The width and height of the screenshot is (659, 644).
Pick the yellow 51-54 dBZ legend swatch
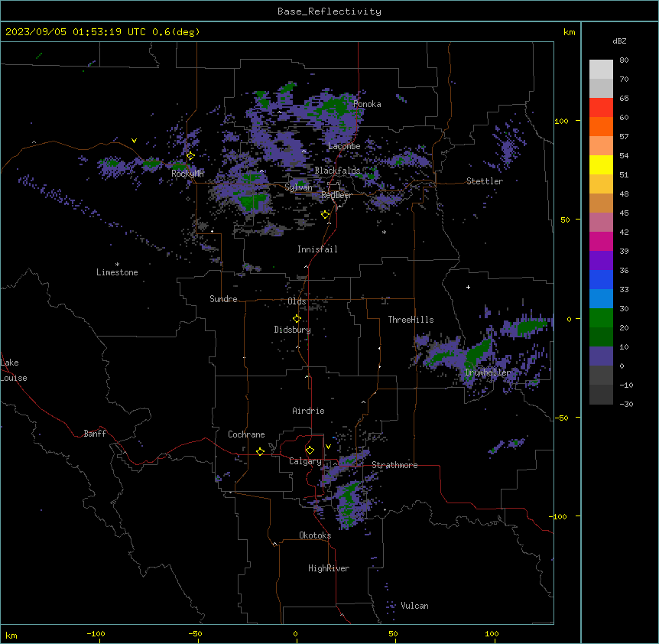point(601,164)
